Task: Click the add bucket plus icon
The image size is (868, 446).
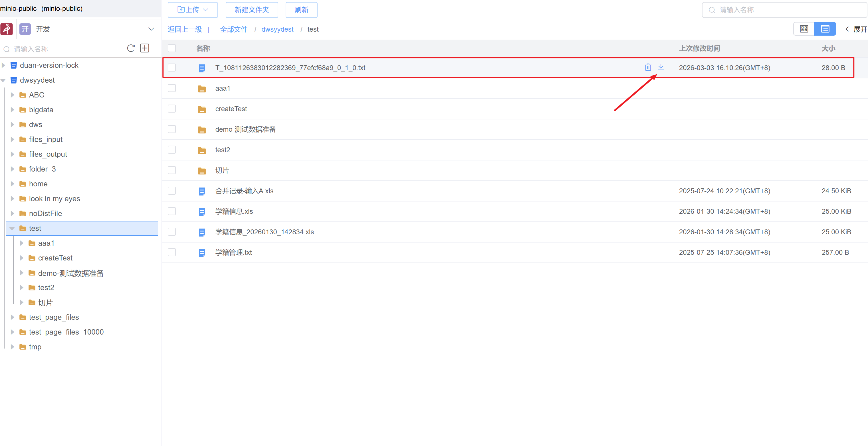Action: click(145, 48)
